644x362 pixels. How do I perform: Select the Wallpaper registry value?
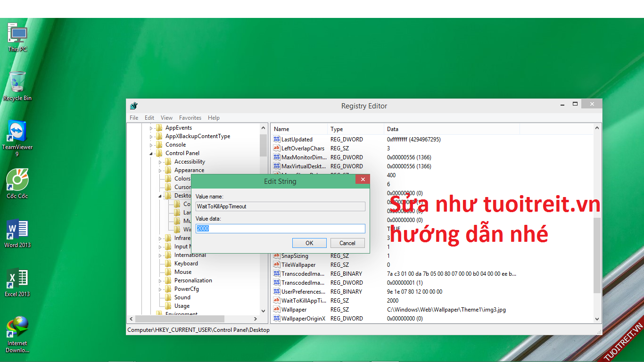pos(294,310)
